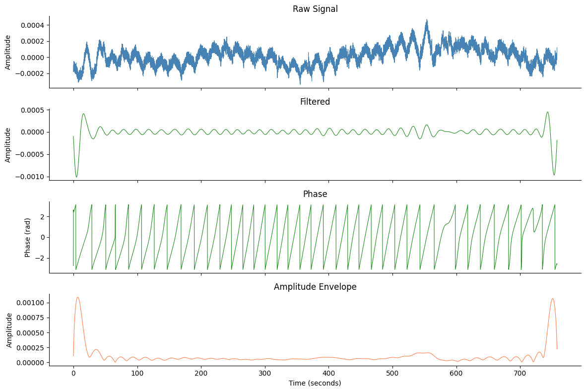Click the 0.0004 tick on Raw Signal axis
This screenshot has width=586, height=392.
(31, 25)
